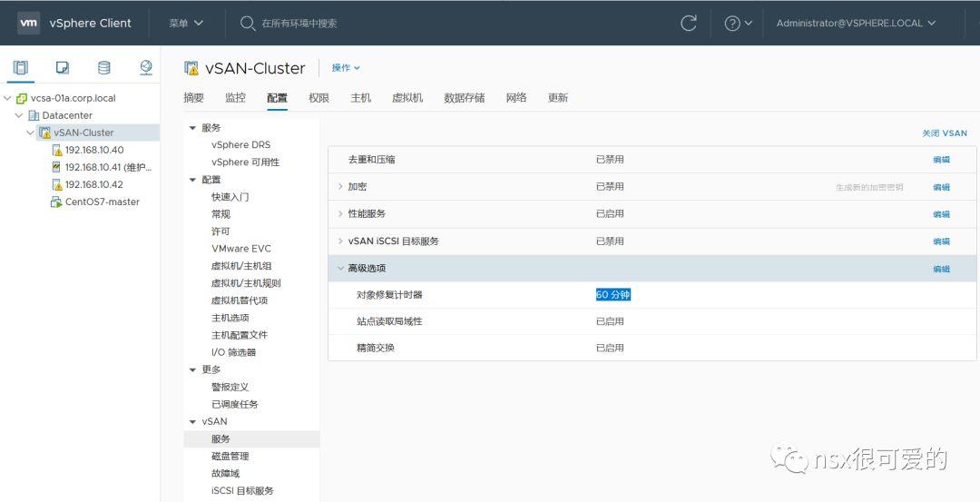Expand the 性能服务 row

pyautogui.click(x=340, y=214)
